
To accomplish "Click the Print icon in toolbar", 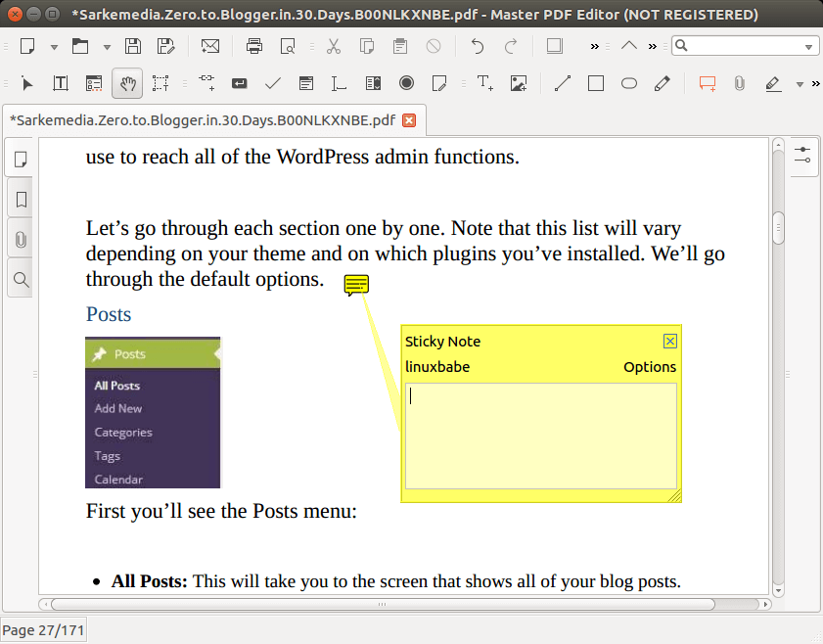I will [x=254, y=46].
